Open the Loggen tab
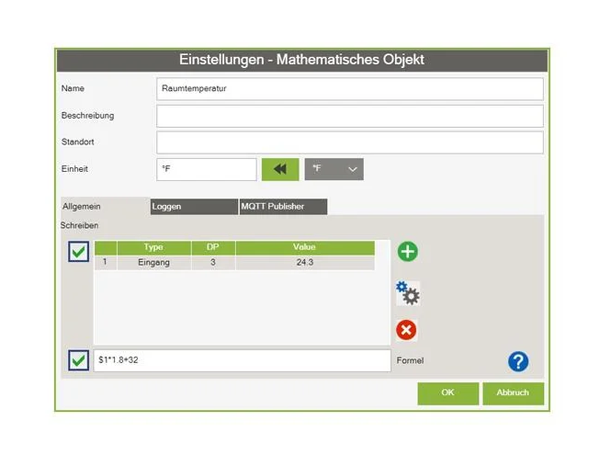600x455 pixels. pyautogui.click(x=191, y=206)
